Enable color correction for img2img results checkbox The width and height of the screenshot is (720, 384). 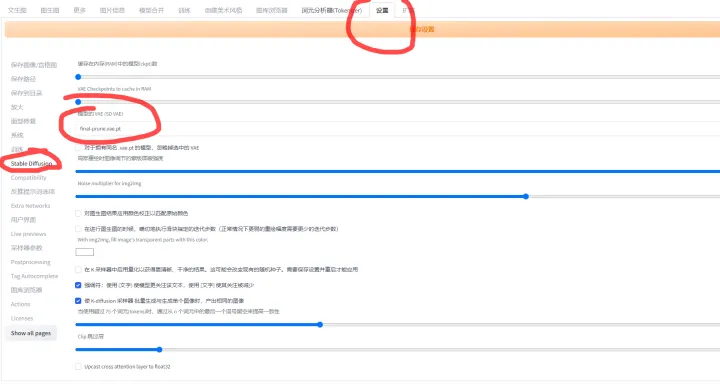coord(78,214)
